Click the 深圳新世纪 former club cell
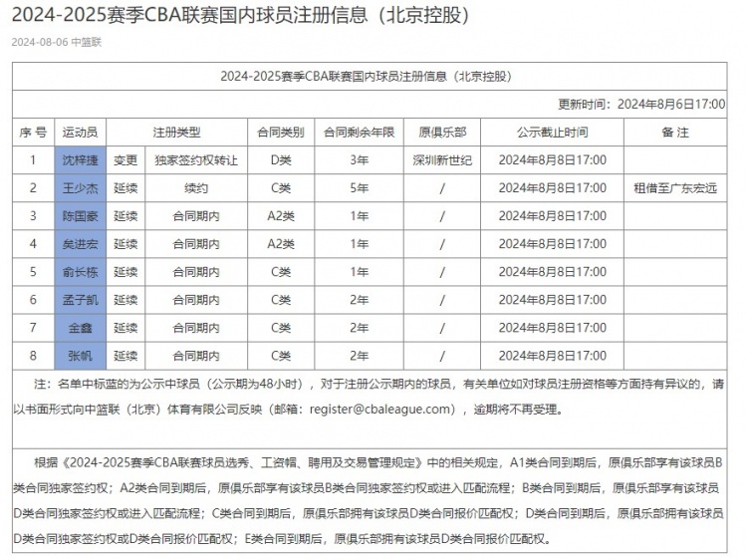747x560 pixels. (x=442, y=160)
